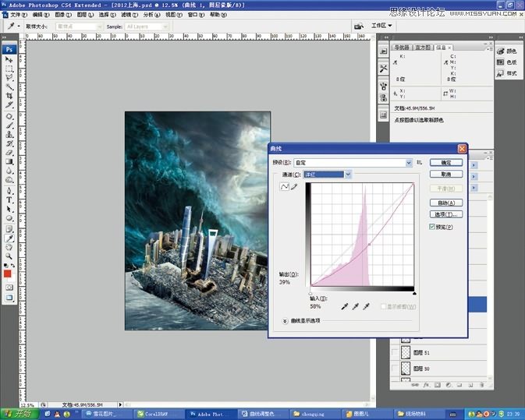Open the channel dropdown showing magenta

pos(348,175)
